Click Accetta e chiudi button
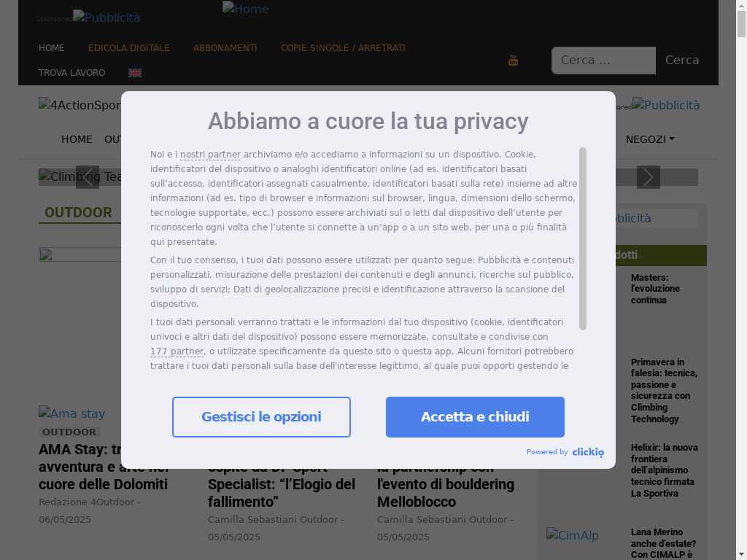 tap(475, 417)
